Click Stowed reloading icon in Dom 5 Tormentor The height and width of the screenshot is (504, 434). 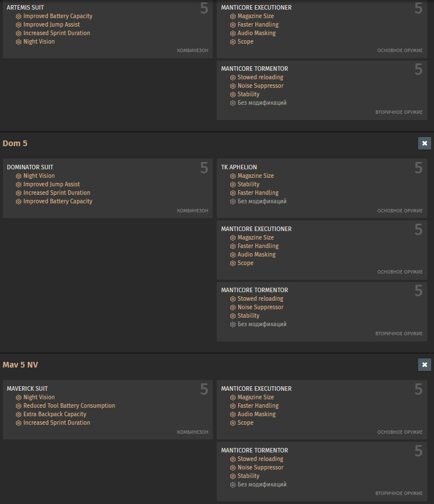(x=233, y=299)
